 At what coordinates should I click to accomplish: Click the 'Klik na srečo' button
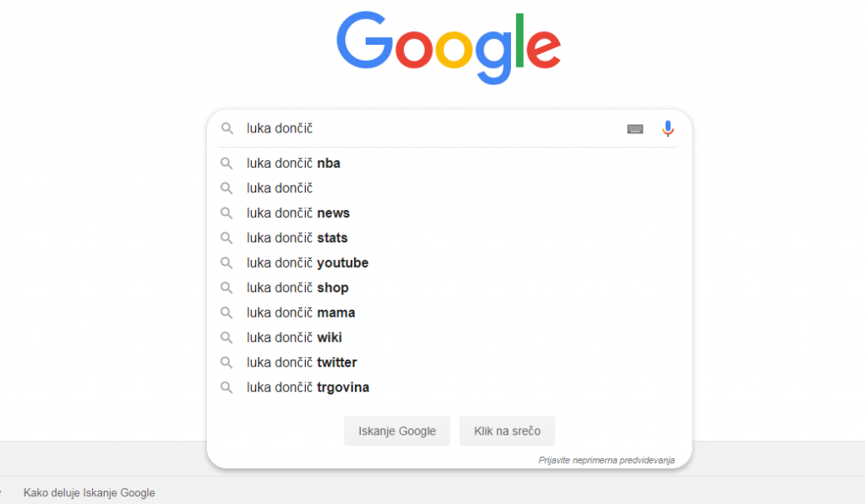pos(507,431)
